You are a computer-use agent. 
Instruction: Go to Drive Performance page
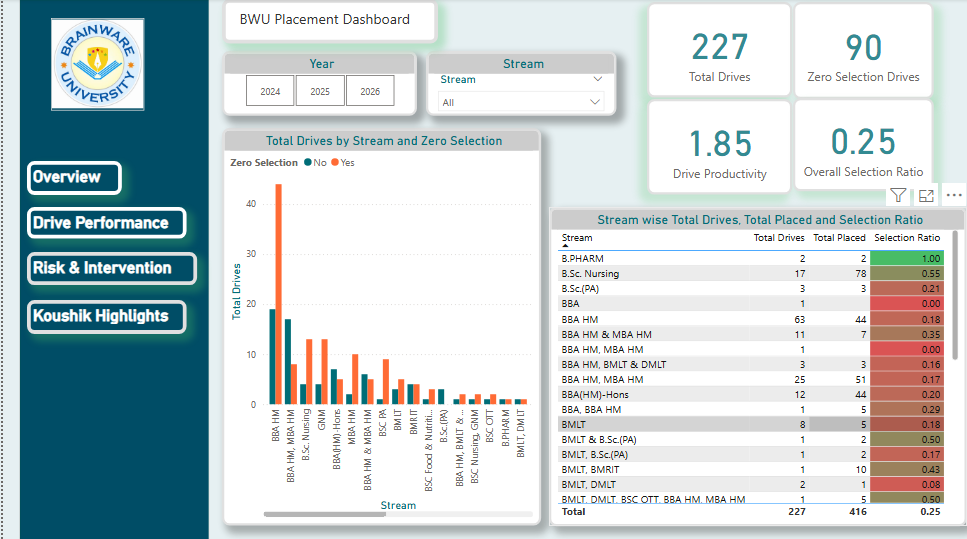(107, 223)
